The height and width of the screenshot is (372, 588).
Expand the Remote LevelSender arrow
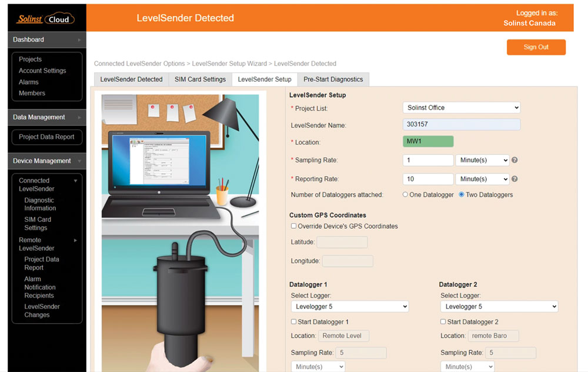tap(75, 240)
